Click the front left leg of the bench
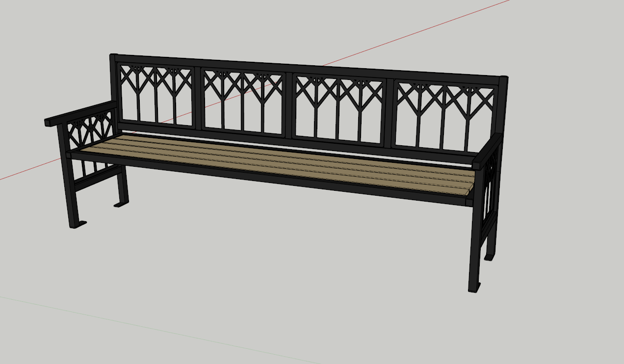624x364 pixels. pos(70,176)
